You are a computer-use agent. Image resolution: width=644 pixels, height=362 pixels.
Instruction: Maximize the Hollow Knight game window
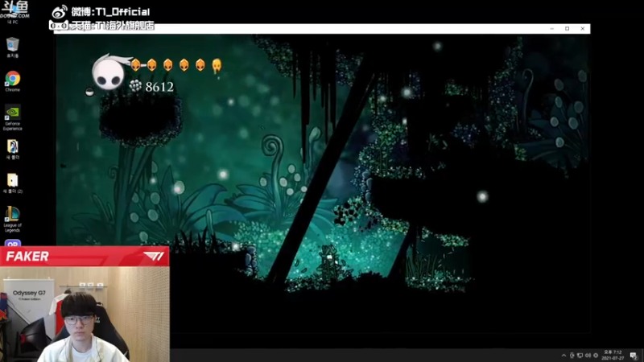568,29
